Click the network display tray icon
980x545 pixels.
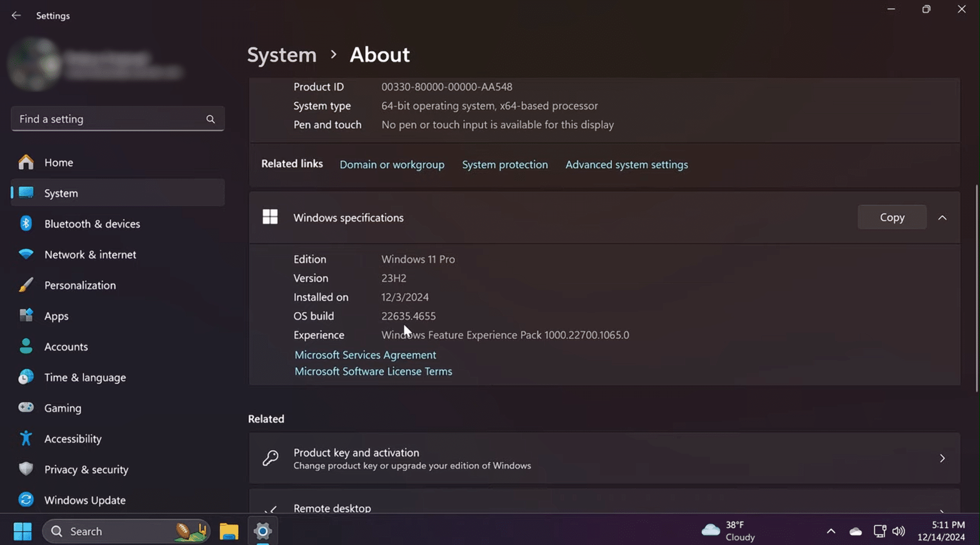pyautogui.click(x=879, y=531)
